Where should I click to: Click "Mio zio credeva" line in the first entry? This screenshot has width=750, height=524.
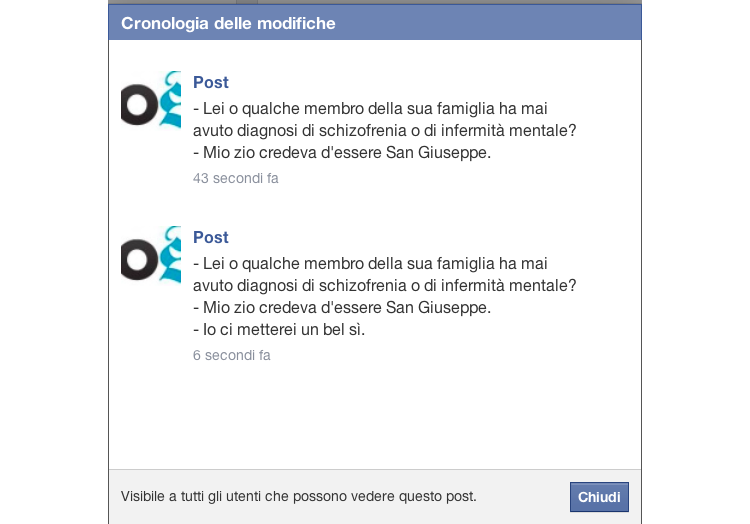tap(342, 153)
